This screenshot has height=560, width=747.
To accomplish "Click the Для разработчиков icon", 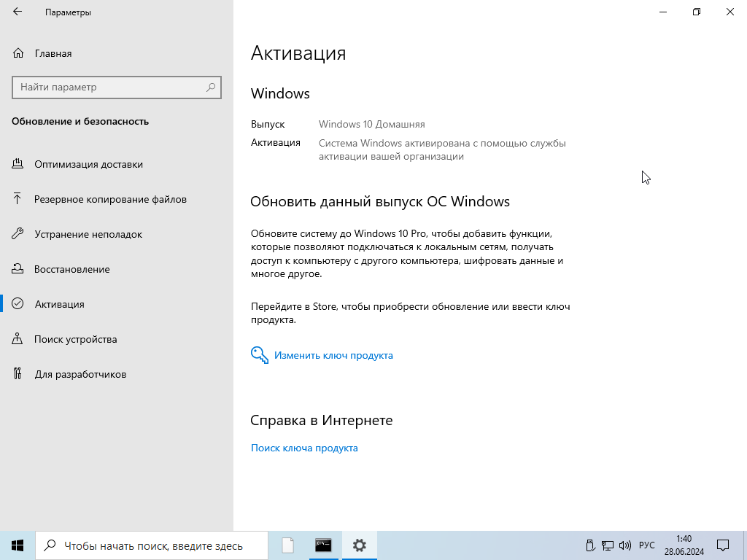I will pos(18,374).
